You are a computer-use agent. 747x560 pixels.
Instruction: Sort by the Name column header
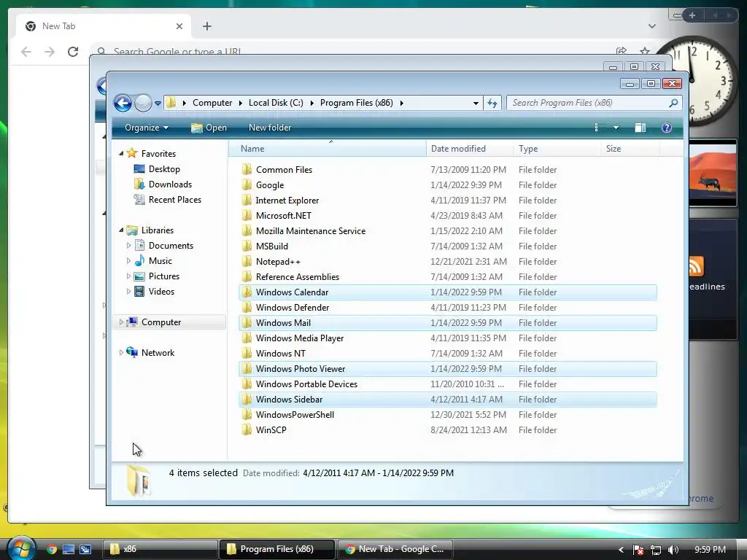pos(328,149)
